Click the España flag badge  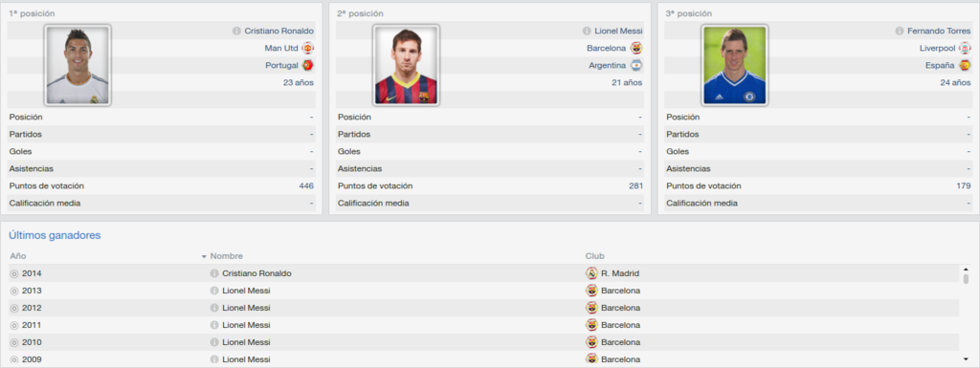[965, 65]
